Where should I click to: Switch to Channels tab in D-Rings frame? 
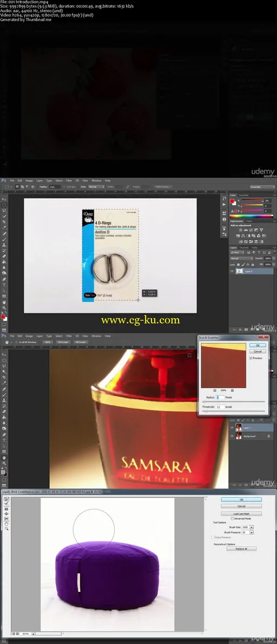244,247
